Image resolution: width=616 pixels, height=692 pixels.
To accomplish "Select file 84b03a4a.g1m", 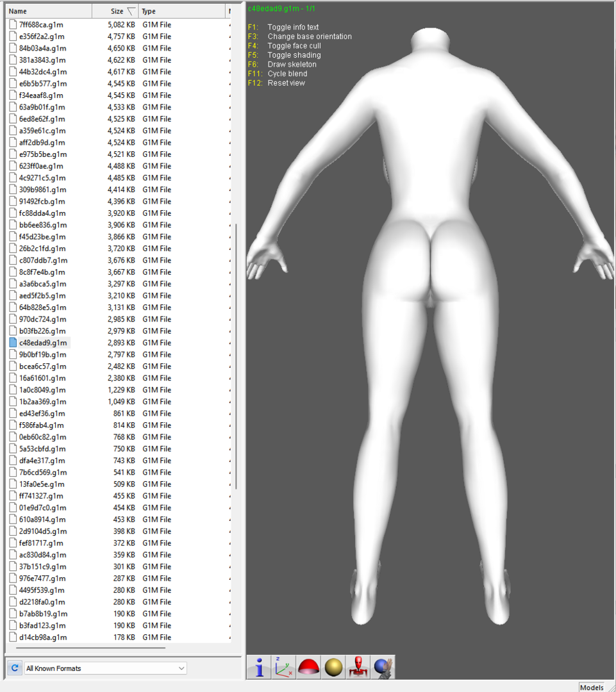I will tap(42, 48).
